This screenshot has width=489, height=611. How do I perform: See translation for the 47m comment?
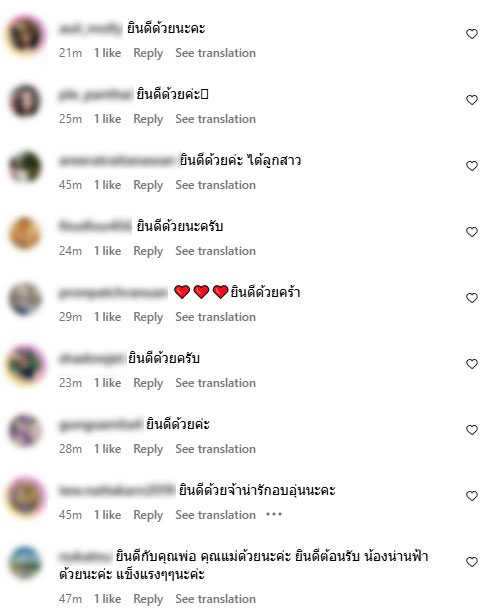point(215,599)
